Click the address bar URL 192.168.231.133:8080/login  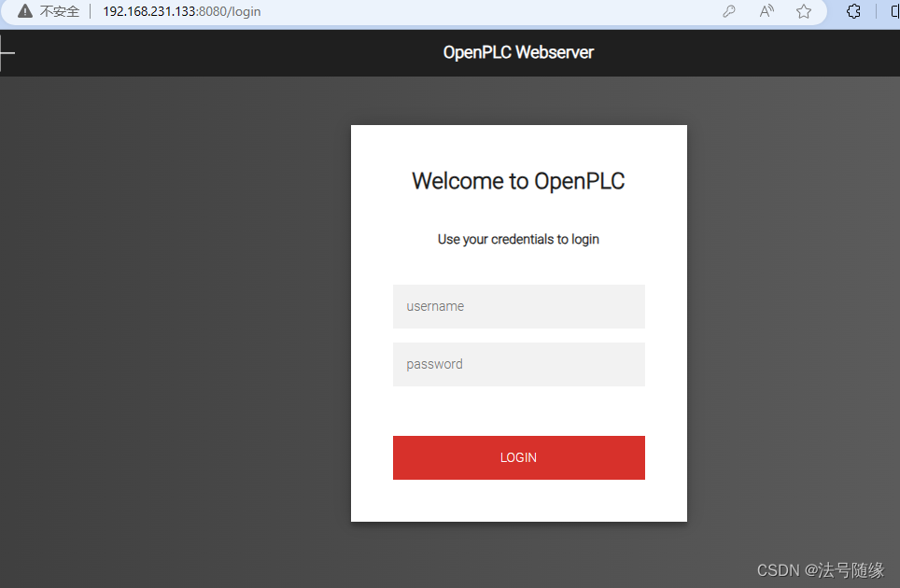click(x=181, y=11)
